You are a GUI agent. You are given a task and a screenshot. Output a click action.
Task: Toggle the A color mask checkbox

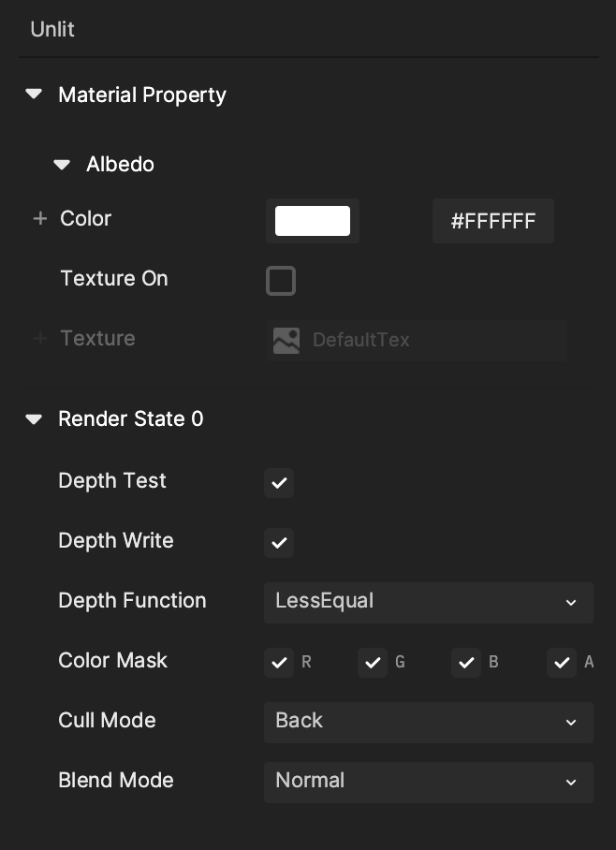(561, 663)
